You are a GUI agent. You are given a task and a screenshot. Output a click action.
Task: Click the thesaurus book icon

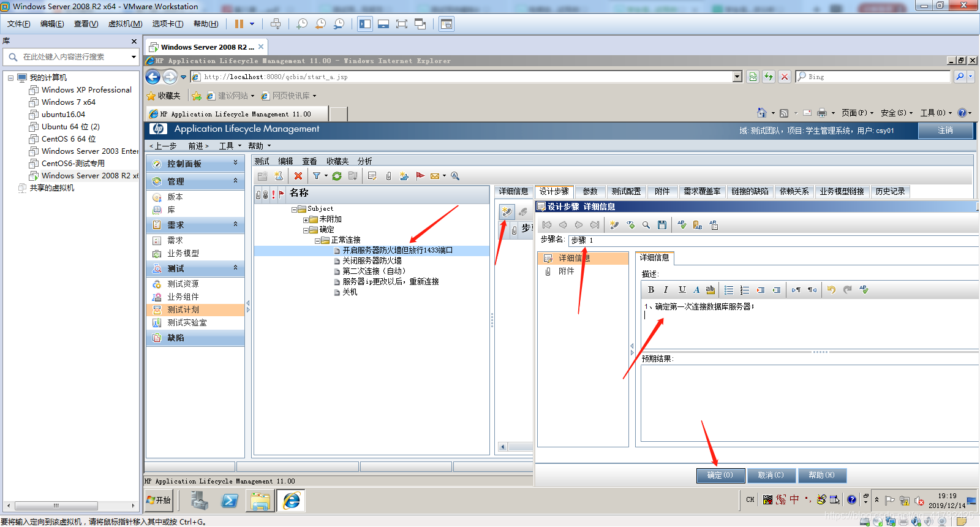click(x=698, y=225)
